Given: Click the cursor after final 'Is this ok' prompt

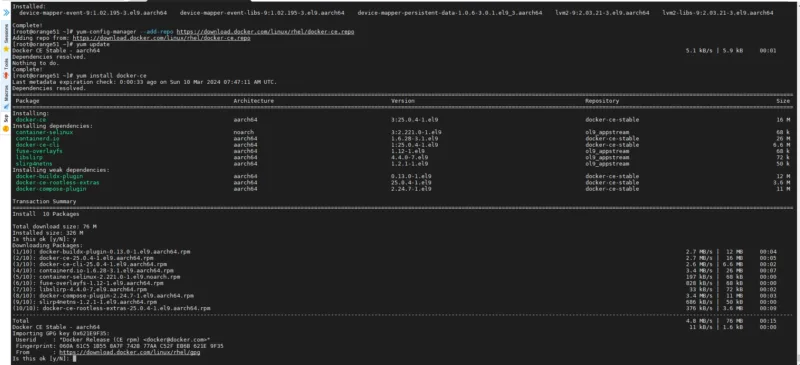Looking at the screenshot, I should coord(74,358).
